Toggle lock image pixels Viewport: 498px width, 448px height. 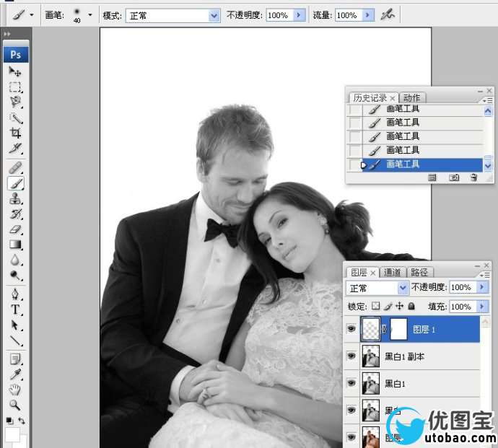tap(388, 306)
